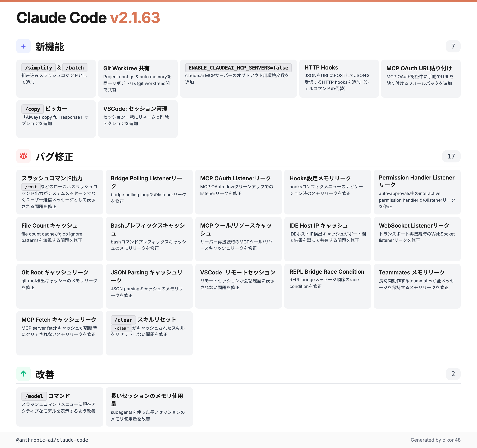Click description about JSONをURLにPOST
477x448 pixels.
tap(337, 82)
